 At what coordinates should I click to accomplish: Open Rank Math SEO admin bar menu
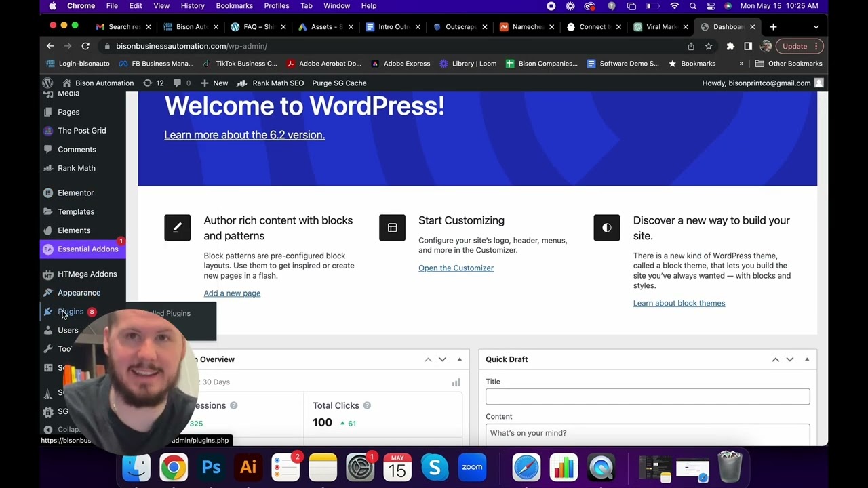click(270, 83)
